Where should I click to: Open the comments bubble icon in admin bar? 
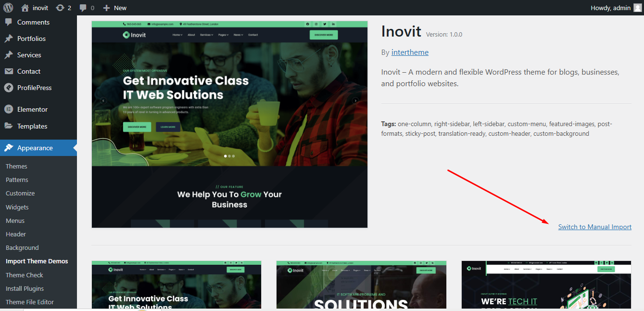(83, 8)
